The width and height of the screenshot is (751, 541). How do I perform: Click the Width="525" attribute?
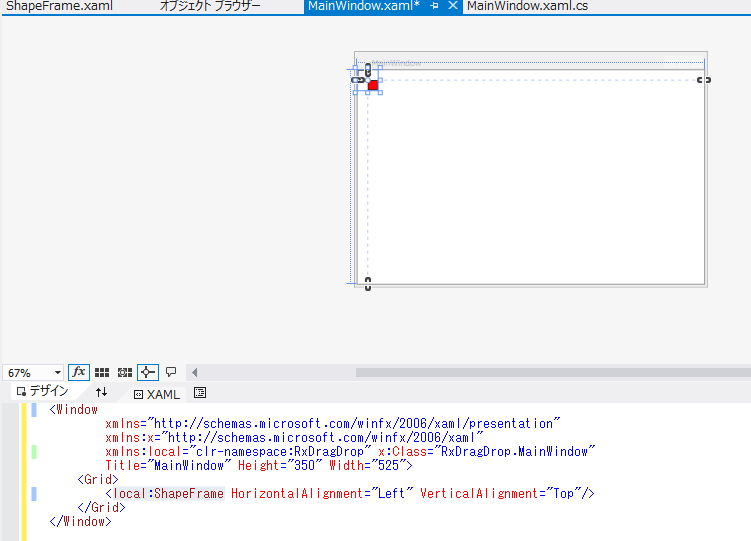[367, 465]
